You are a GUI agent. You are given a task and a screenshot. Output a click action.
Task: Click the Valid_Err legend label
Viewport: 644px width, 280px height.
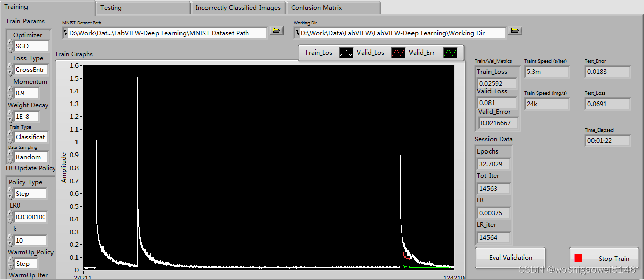coord(422,52)
